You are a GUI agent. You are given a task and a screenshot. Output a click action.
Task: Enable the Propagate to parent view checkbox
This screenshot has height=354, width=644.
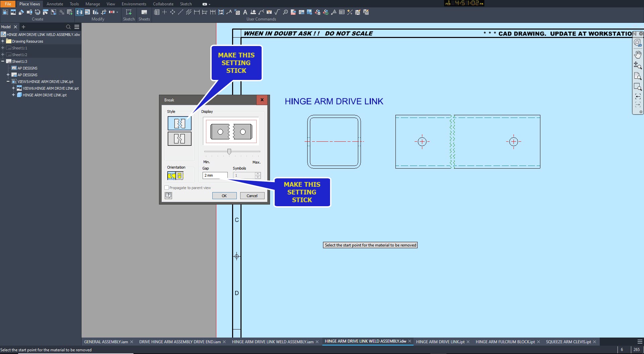(x=166, y=187)
